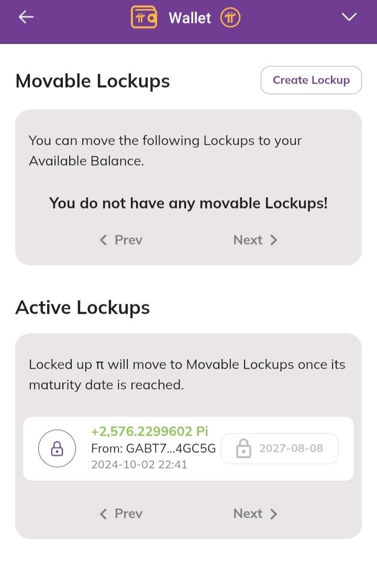Click the orange wallet icon
This screenshot has width=377, height=588.
point(144,17)
